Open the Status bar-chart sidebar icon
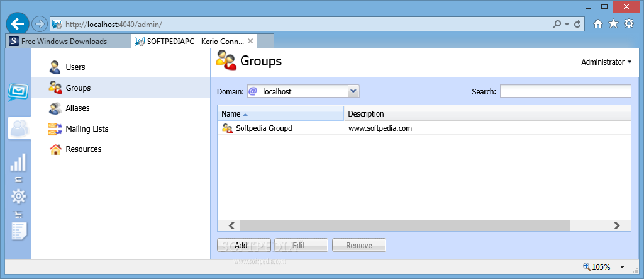Image resolution: width=644 pixels, height=279 pixels. point(18,162)
